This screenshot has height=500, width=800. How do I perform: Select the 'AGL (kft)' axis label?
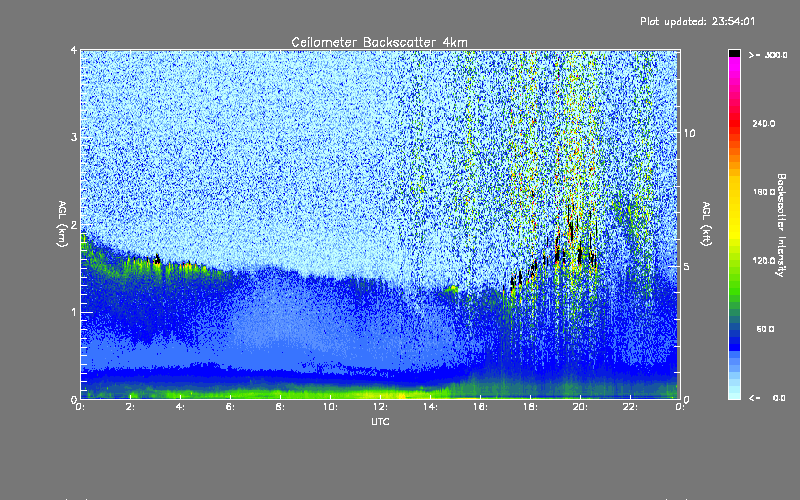coord(706,224)
